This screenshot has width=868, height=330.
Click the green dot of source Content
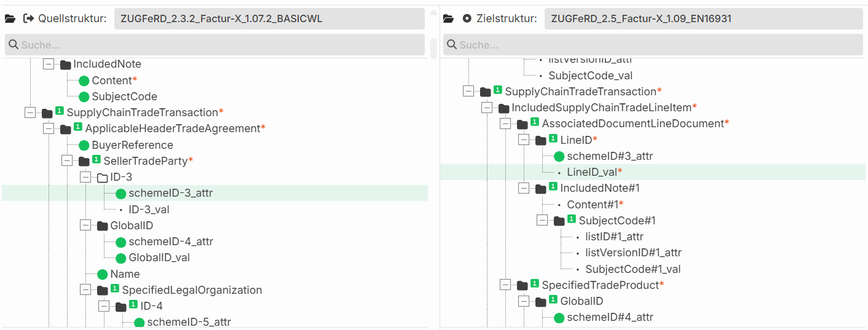[84, 81]
